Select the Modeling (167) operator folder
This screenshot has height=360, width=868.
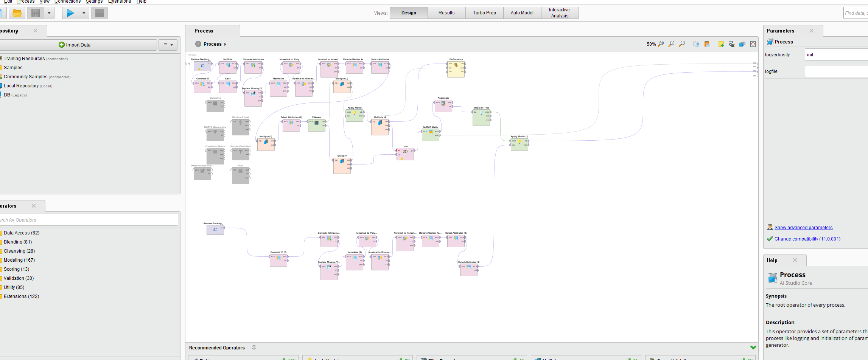click(x=19, y=260)
